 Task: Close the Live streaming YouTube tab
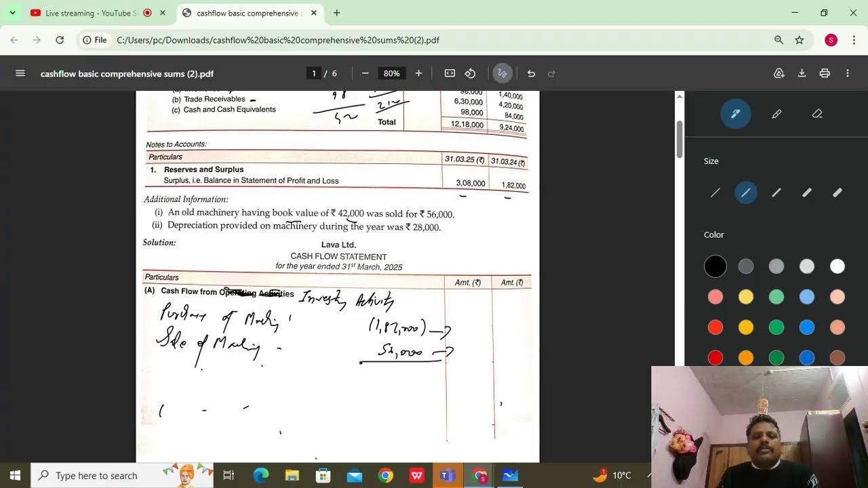pyautogui.click(x=163, y=13)
